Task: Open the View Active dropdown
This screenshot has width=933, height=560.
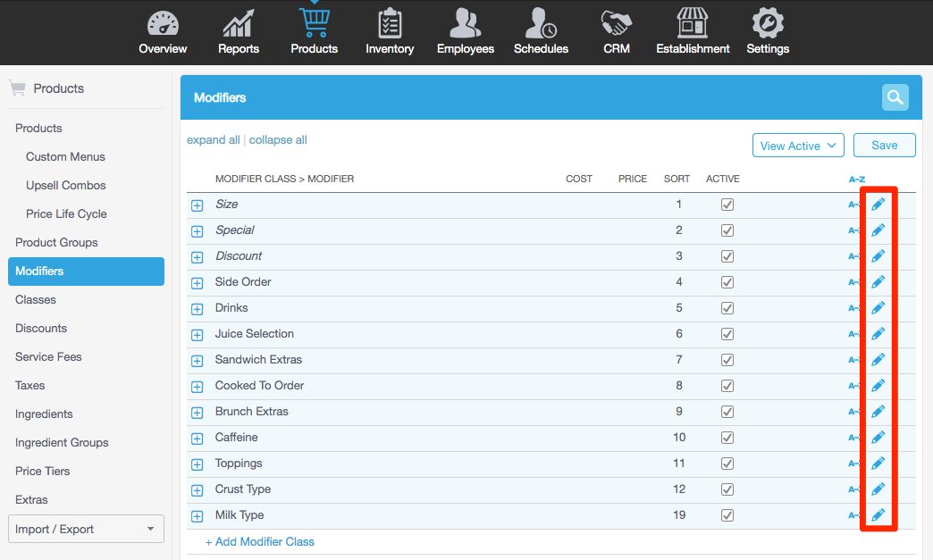Action: click(x=798, y=146)
